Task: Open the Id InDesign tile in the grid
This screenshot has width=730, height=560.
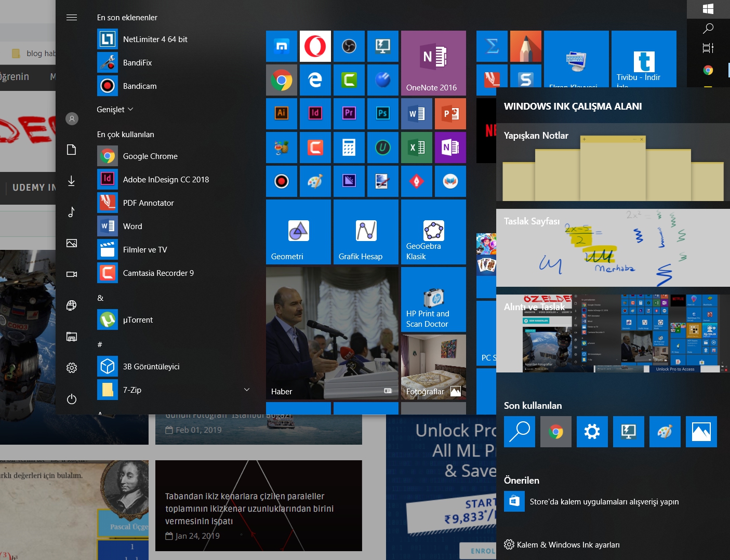Action: [315, 114]
